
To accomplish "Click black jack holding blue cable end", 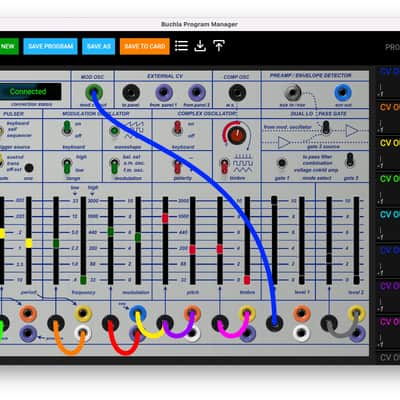I will (x=274, y=323).
